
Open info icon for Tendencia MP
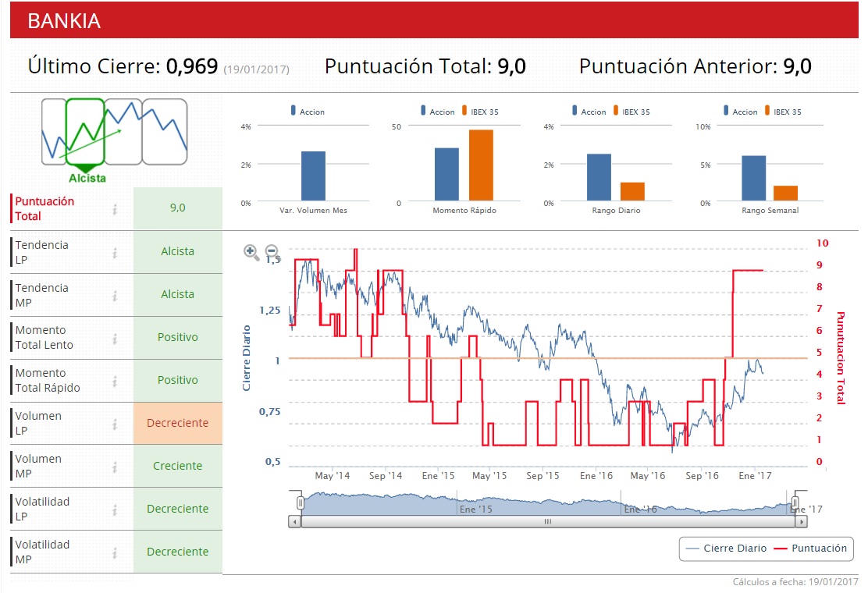click(116, 296)
